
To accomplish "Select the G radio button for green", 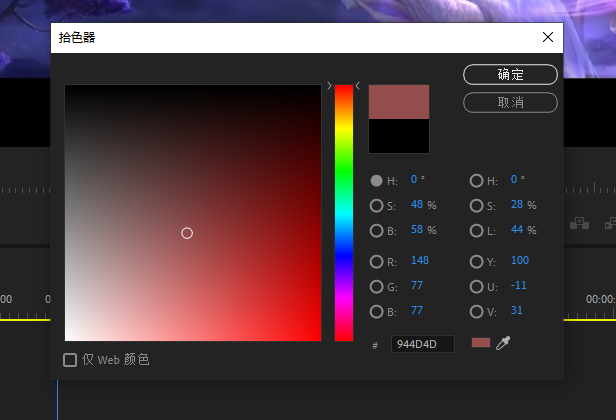I will click(376, 286).
